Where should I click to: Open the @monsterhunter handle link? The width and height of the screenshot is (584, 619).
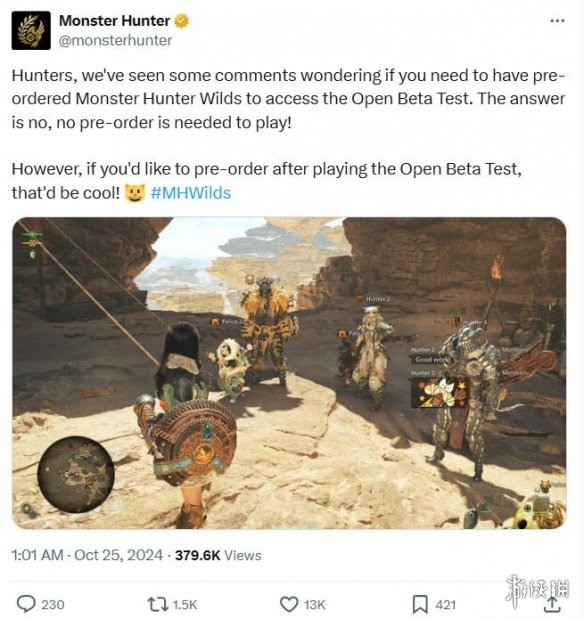tap(116, 40)
